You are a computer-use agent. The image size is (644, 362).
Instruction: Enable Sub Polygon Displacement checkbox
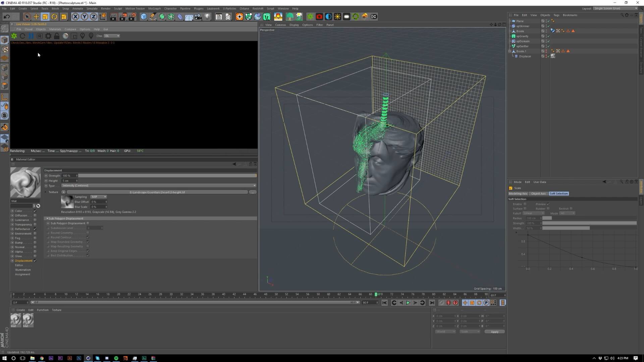pos(88,223)
